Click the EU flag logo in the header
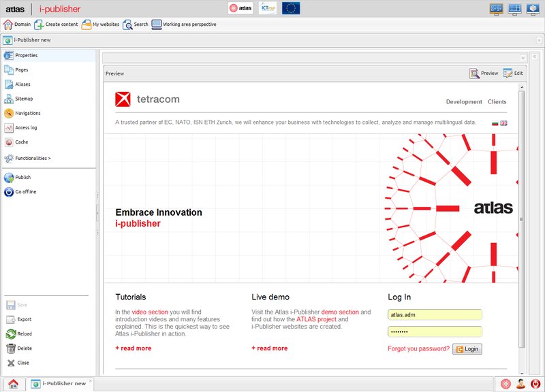545x392 pixels. click(x=291, y=8)
